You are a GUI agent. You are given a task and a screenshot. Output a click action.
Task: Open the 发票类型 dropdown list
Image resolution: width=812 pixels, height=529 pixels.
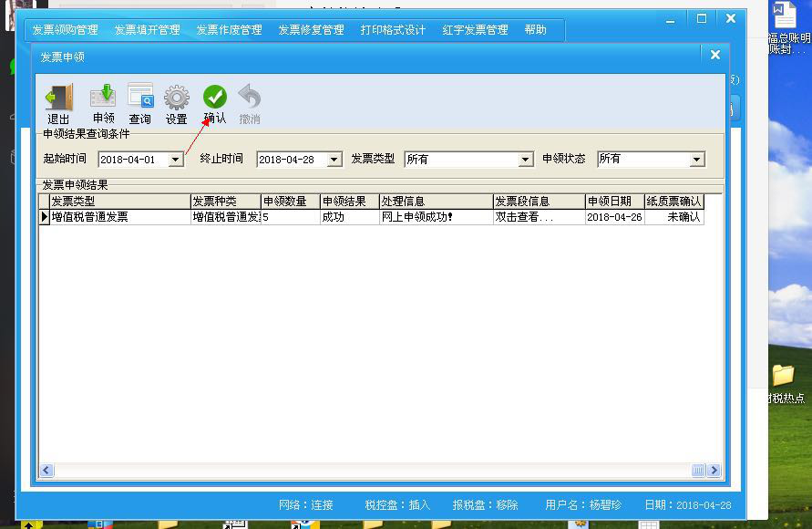[x=525, y=160]
